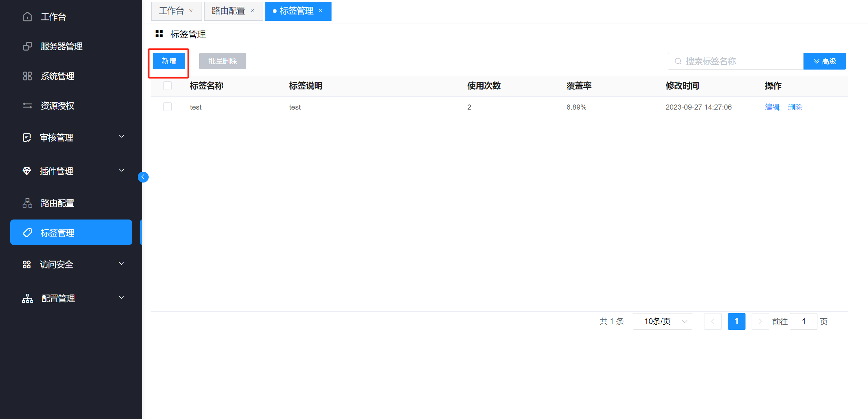
Task: Click the 共 1 条 total count
Action: (611, 321)
